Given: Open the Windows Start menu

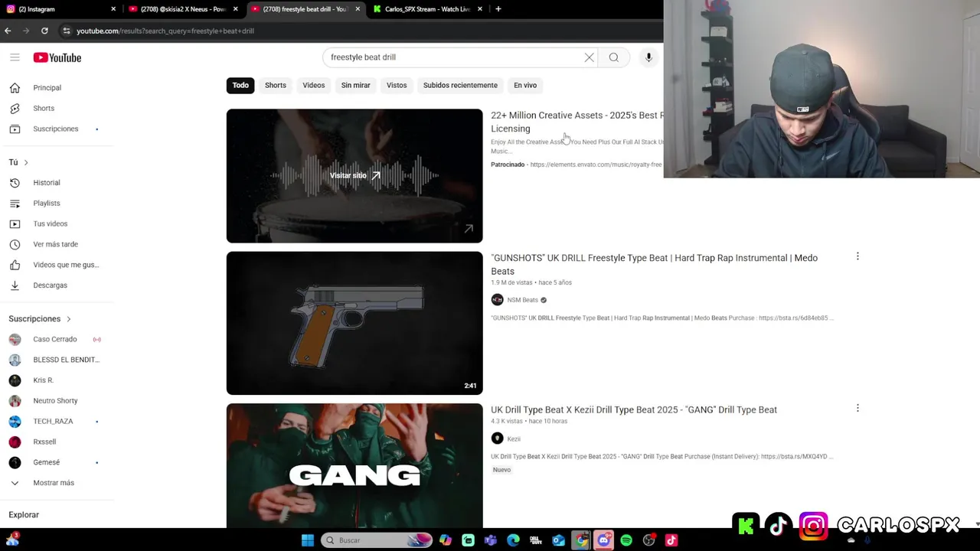Looking at the screenshot, I should (308, 540).
